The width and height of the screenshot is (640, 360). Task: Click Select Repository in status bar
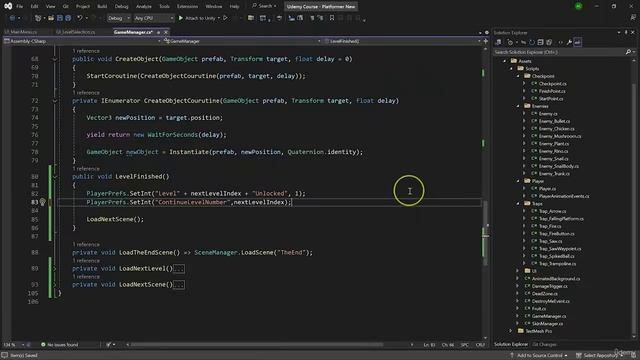click(x=600, y=355)
